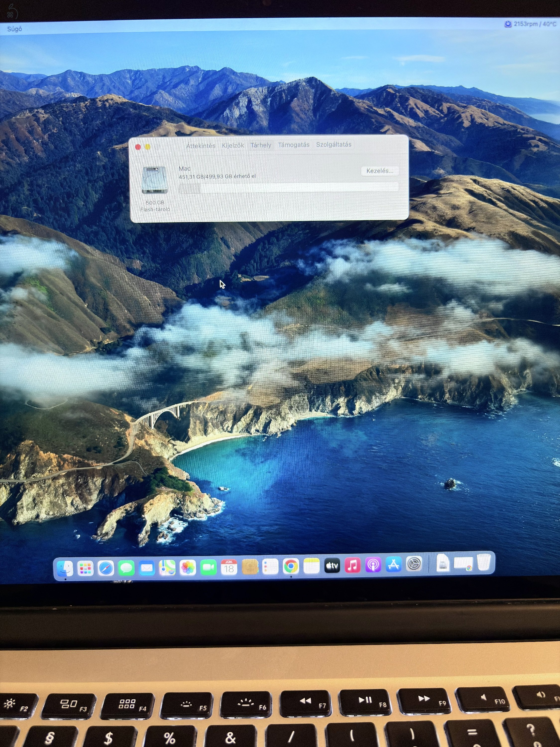
Task: Minimize the About This Mac window
Action: 148,147
